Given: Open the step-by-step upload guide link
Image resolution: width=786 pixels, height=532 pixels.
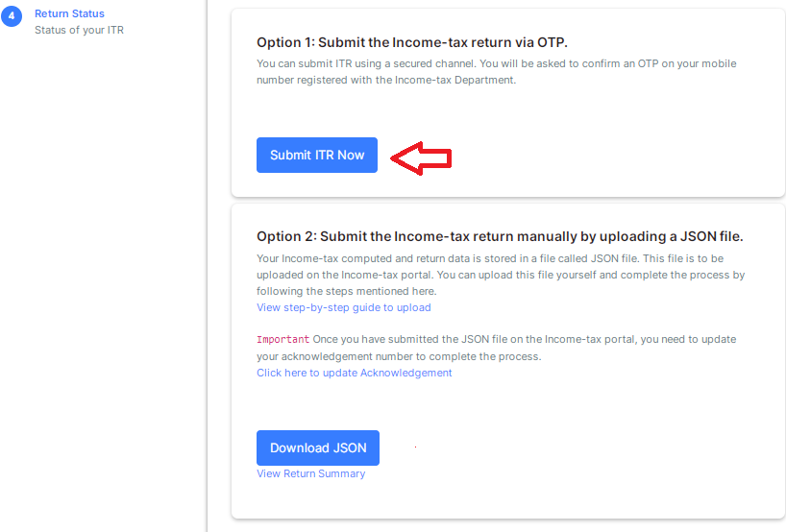Looking at the screenshot, I should click(x=344, y=307).
